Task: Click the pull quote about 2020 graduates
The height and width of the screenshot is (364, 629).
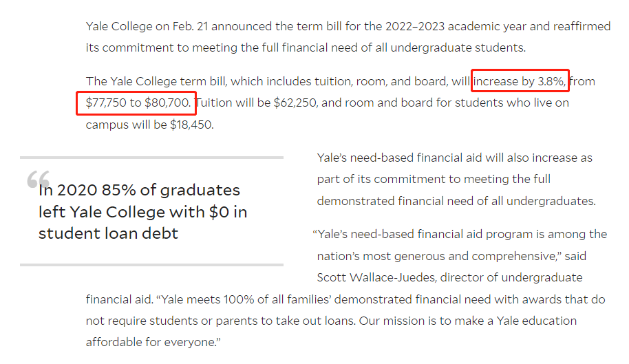Action: [143, 212]
